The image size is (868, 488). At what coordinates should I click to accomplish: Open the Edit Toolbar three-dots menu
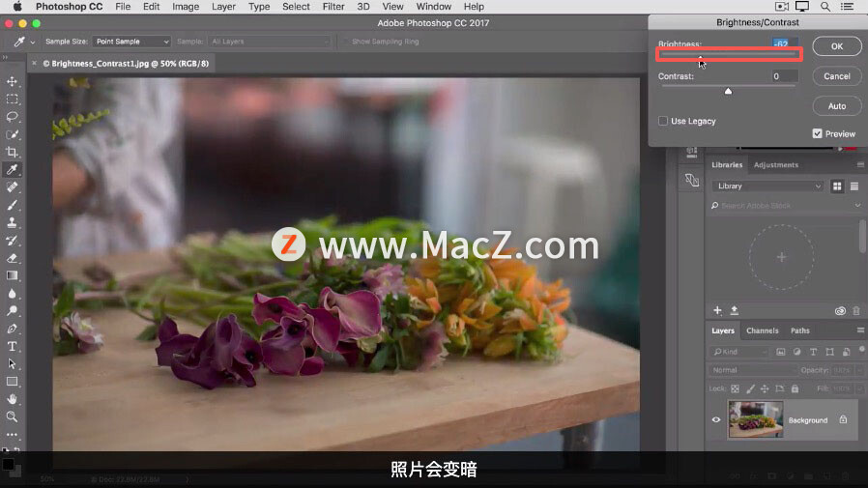(x=12, y=434)
